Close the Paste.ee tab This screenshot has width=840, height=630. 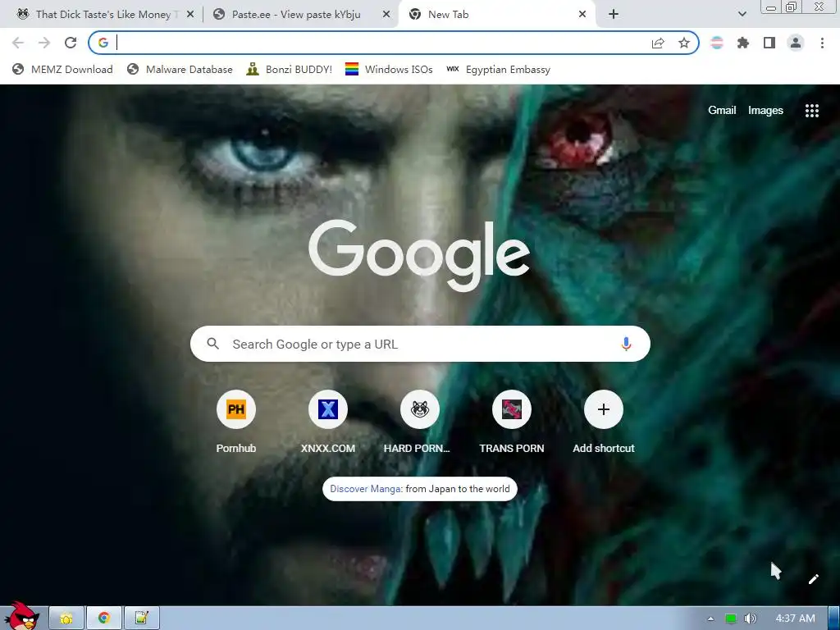coord(386,15)
